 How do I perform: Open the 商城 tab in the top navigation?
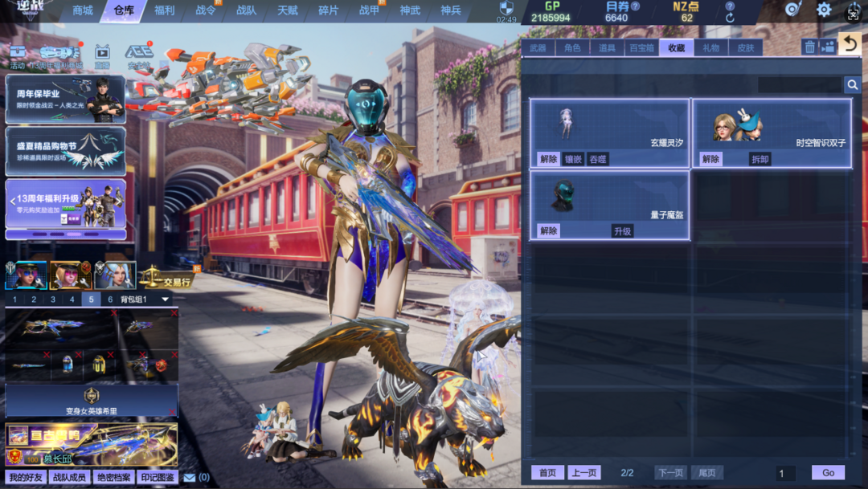(83, 10)
